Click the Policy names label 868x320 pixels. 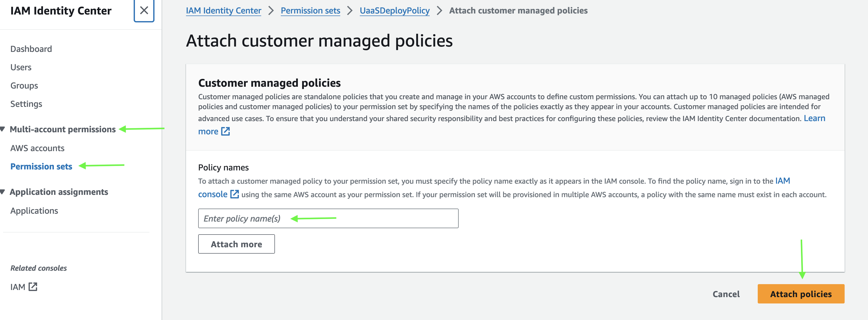tap(223, 168)
